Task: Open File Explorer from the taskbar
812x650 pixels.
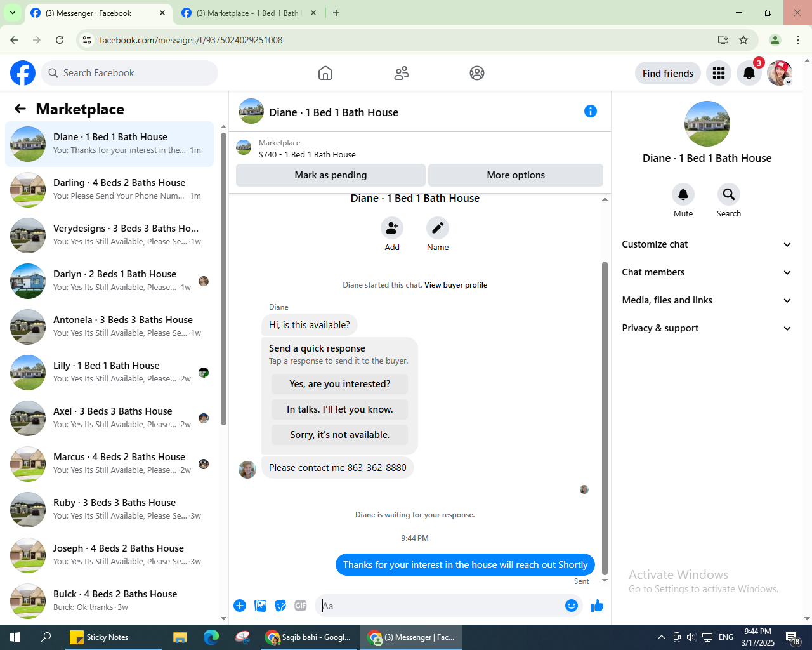Action: click(x=180, y=637)
